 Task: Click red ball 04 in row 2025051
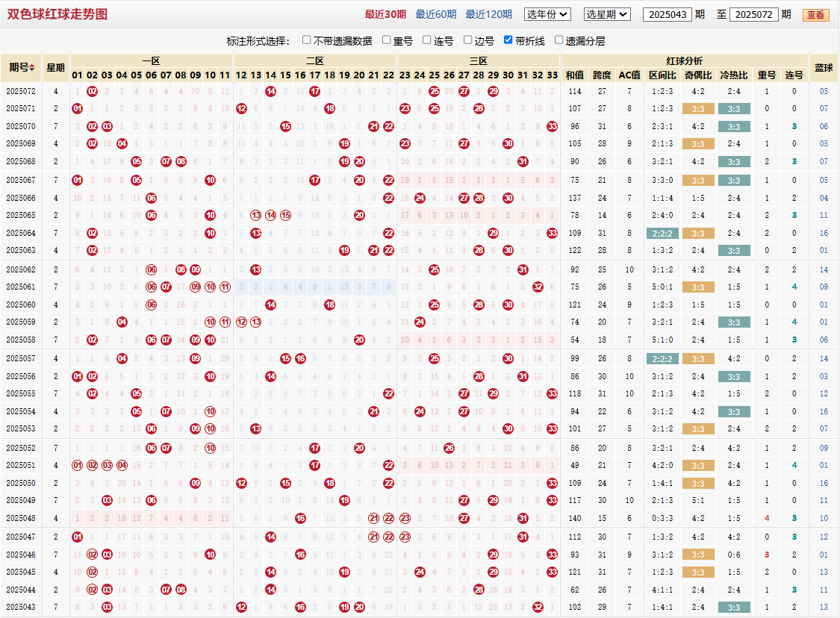122,466
